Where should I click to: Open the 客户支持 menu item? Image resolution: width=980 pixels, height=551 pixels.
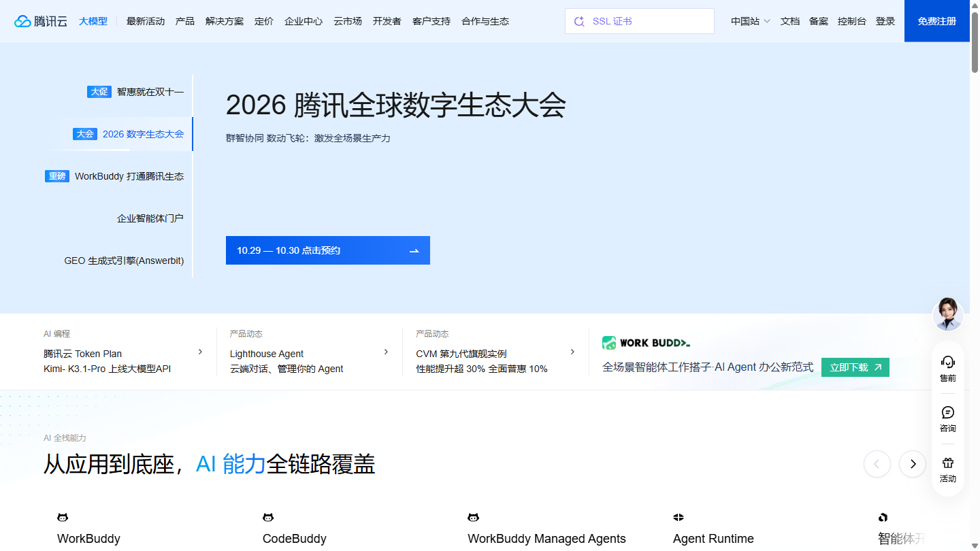coord(431,21)
